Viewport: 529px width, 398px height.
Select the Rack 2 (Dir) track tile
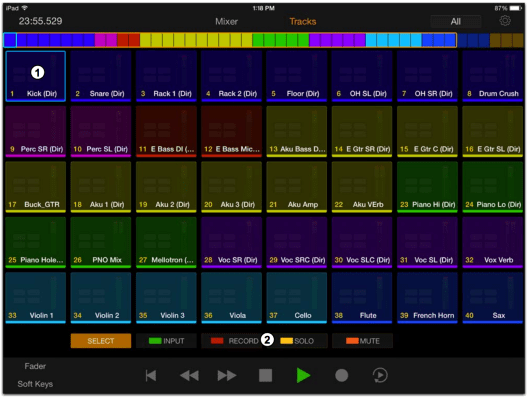(x=231, y=76)
